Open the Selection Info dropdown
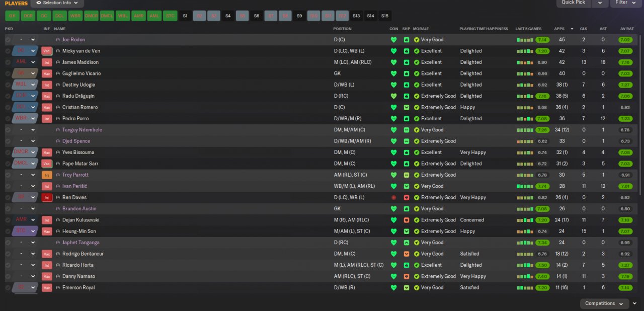The image size is (644, 311). [57, 3]
